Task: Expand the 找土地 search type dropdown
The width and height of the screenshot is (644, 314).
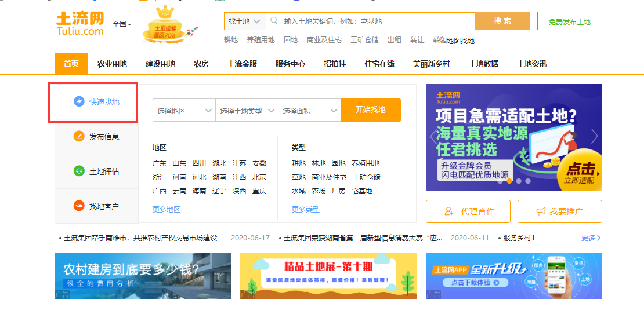Action: (244, 21)
